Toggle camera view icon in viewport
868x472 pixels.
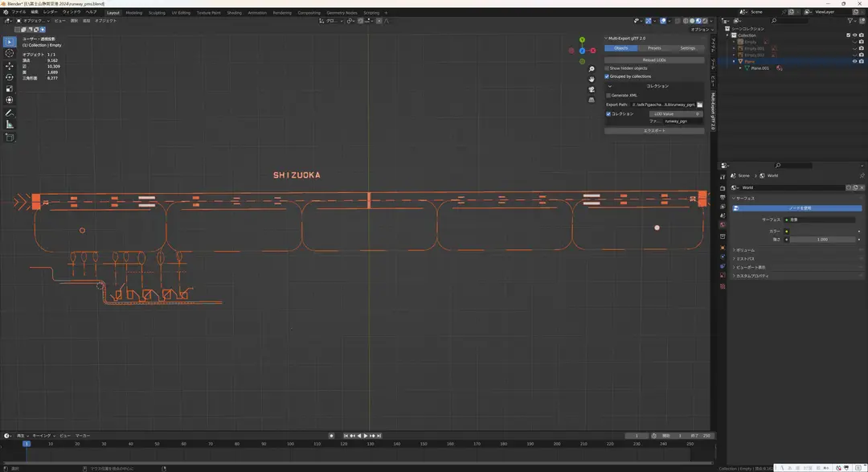click(592, 89)
